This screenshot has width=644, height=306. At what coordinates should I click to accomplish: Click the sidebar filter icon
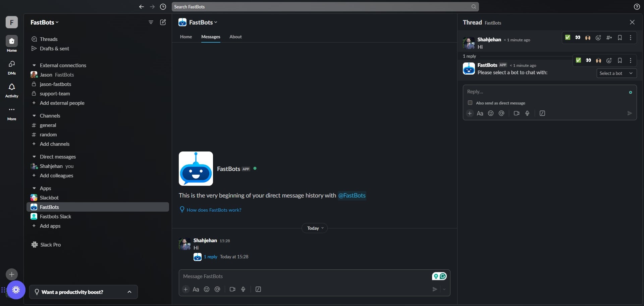click(151, 22)
